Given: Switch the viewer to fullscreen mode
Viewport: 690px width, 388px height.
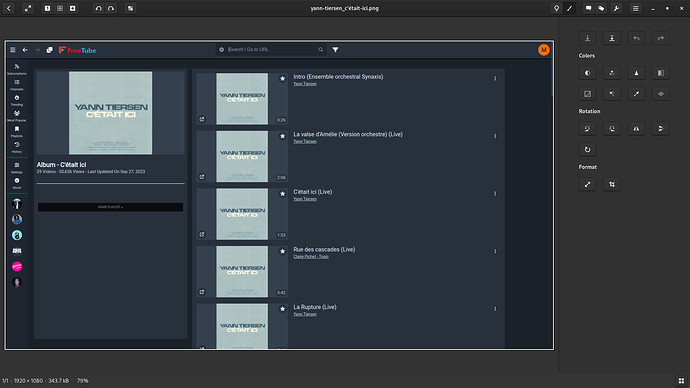Looking at the screenshot, I should pos(28,8).
